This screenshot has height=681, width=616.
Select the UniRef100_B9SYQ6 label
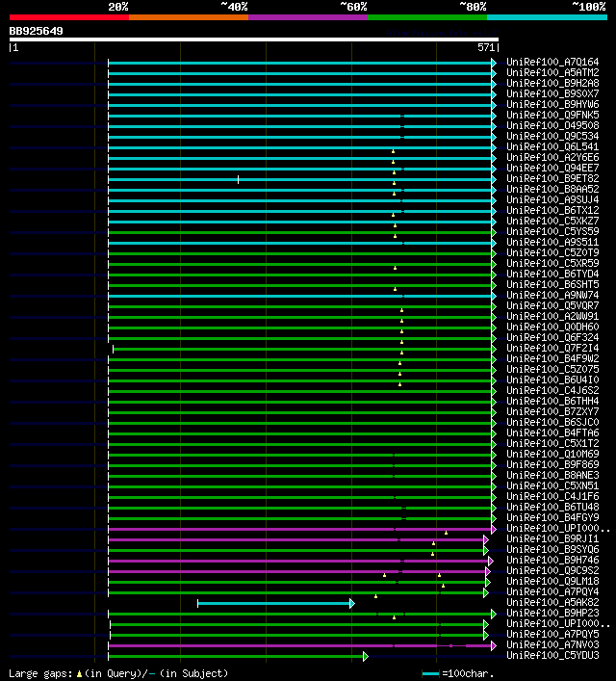[552, 549]
